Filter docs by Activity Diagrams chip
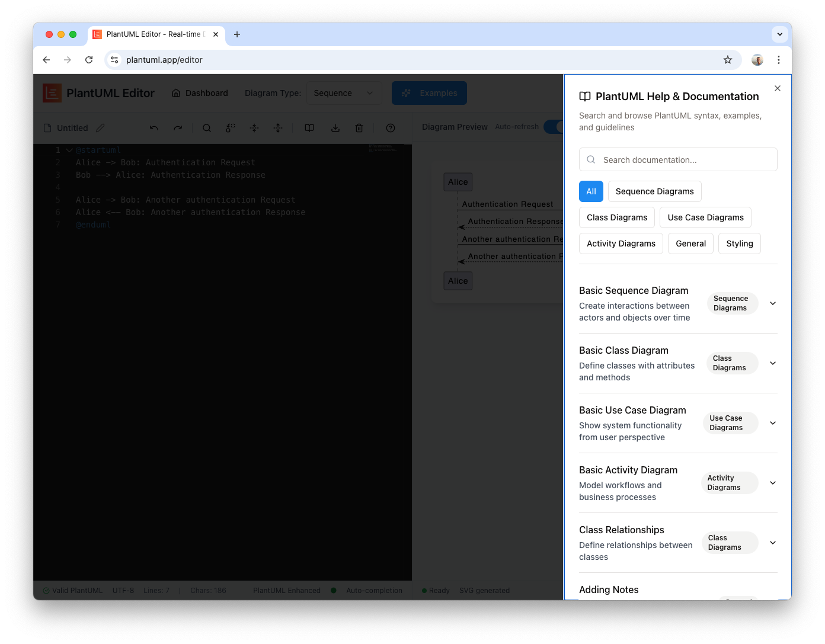The height and width of the screenshot is (644, 825). click(621, 243)
